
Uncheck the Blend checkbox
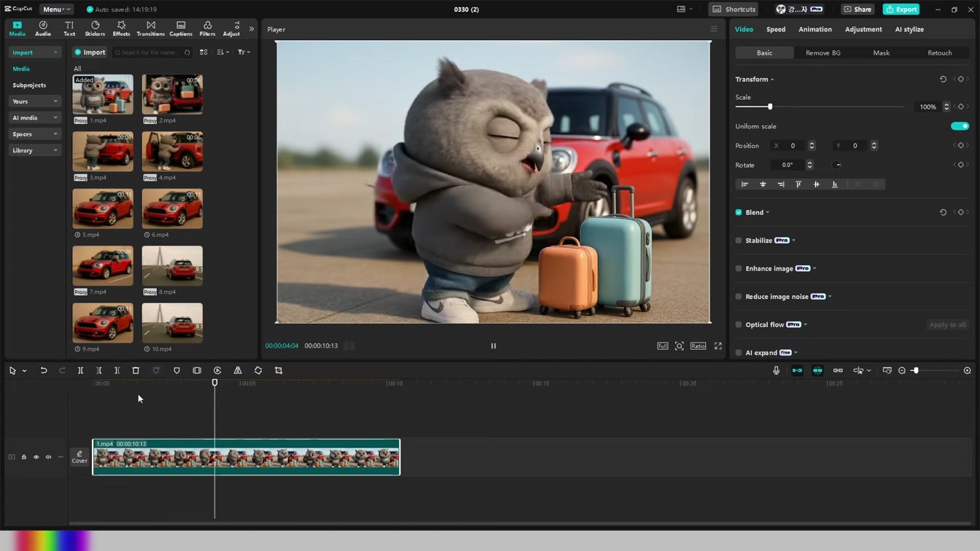point(739,212)
